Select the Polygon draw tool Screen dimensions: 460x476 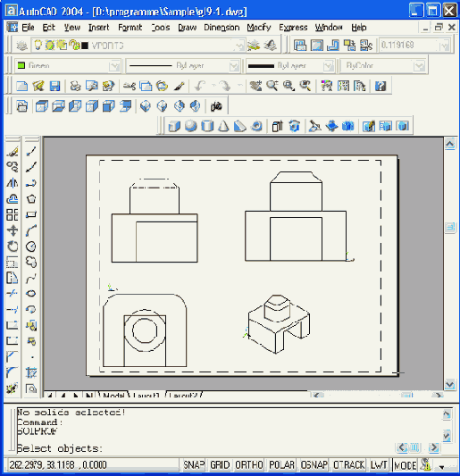(x=31, y=199)
